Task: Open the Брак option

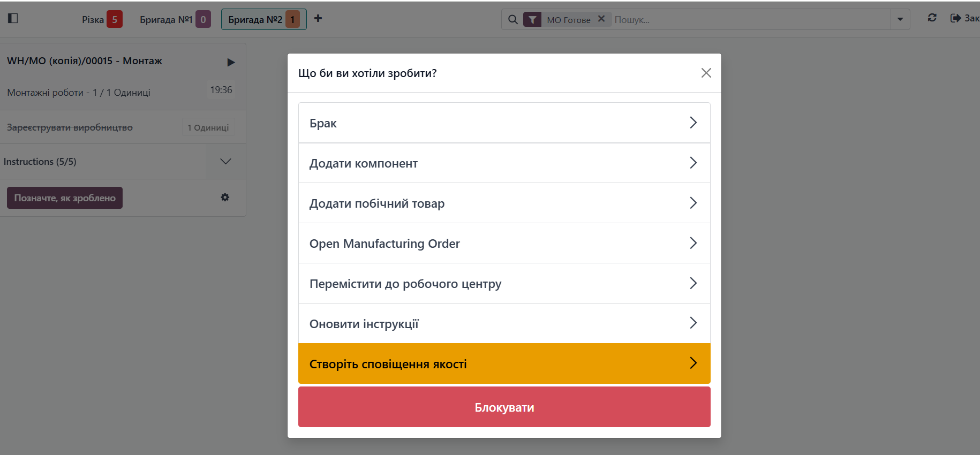Action: click(504, 123)
